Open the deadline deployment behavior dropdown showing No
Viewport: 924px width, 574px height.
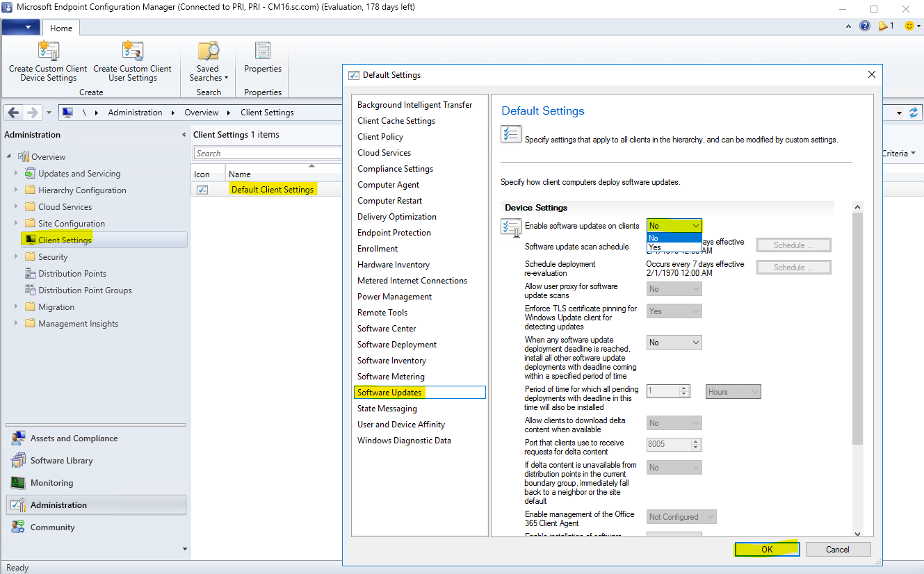pyautogui.click(x=673, y=342)
